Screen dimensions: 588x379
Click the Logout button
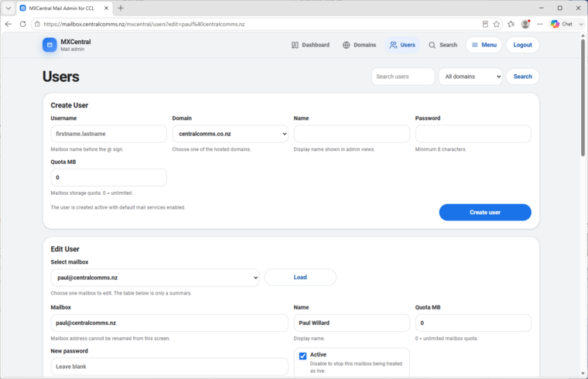522,45
